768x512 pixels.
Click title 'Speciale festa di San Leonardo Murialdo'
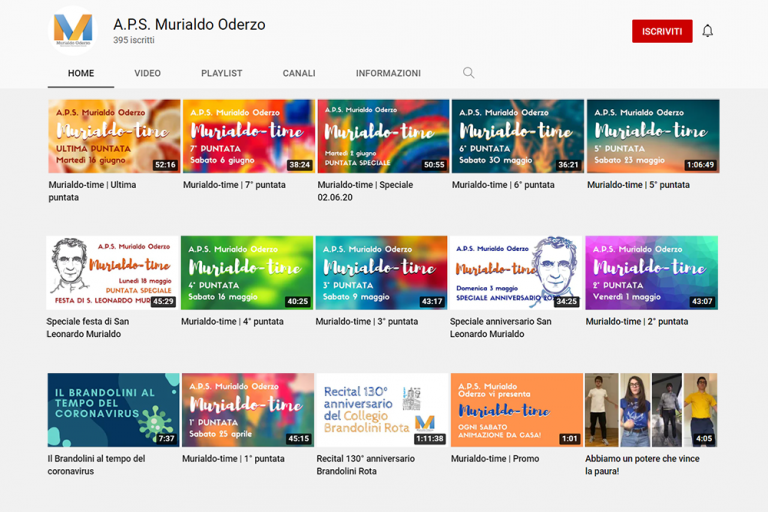click(88, 328)
